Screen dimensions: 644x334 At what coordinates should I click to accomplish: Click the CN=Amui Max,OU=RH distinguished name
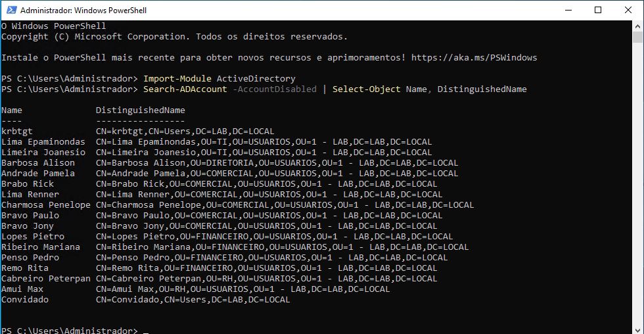coord(242,289)
